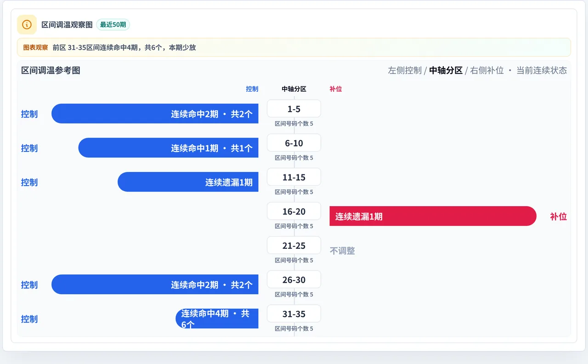The image size is (588, 364).
Task: Click the info icon beside 区间调温观察图
Action: 27,24
